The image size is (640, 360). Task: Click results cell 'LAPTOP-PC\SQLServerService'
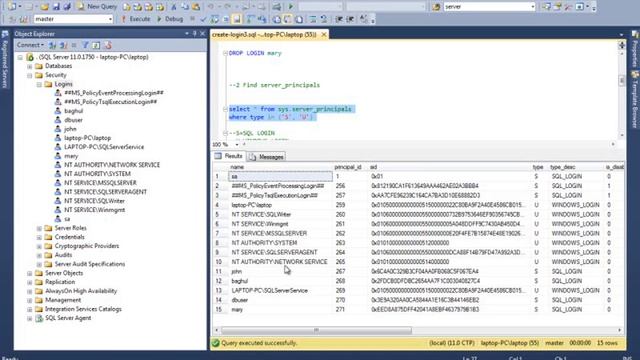[269, 291]
